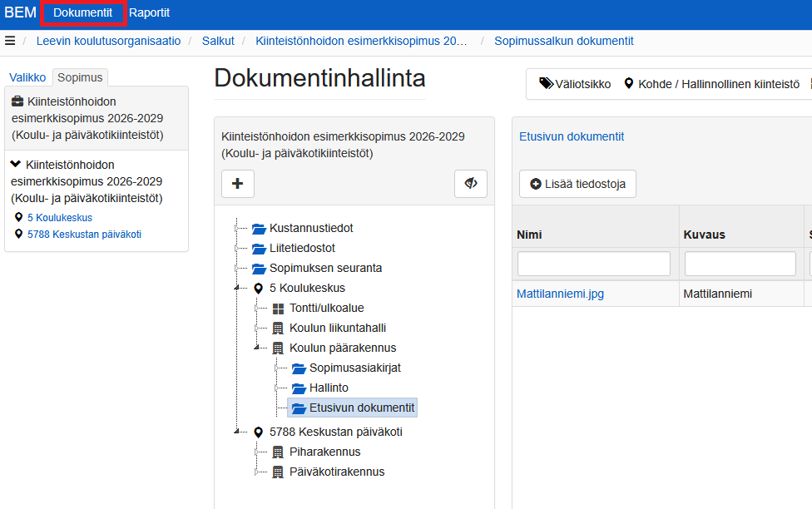Click the Nimi filter input field
The image size is (812, 509).
(594, 264)
